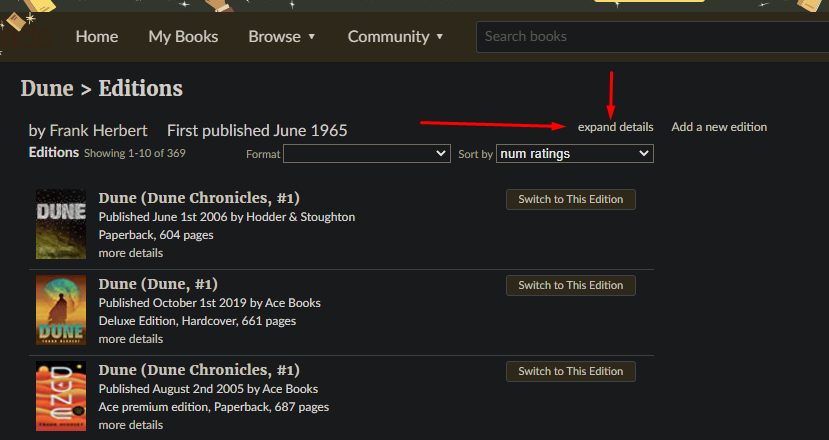This screenshot has width=829, height=440.
Task: Go to My Books page
Action: pyautogui.click(x=183, y=36)
